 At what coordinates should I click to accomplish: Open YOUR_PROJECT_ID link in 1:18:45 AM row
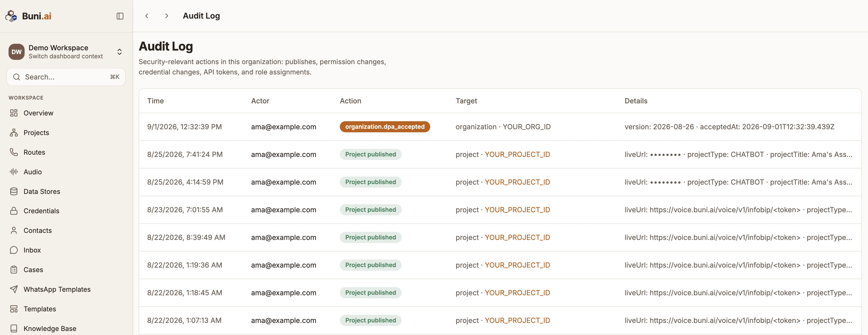click(x=517, y=292)
